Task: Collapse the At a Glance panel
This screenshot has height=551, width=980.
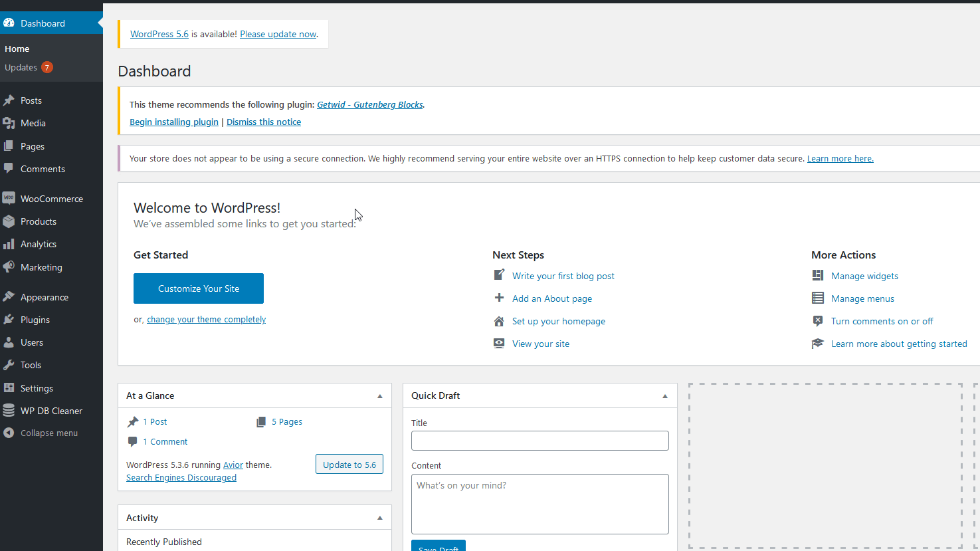Action: 380,396
